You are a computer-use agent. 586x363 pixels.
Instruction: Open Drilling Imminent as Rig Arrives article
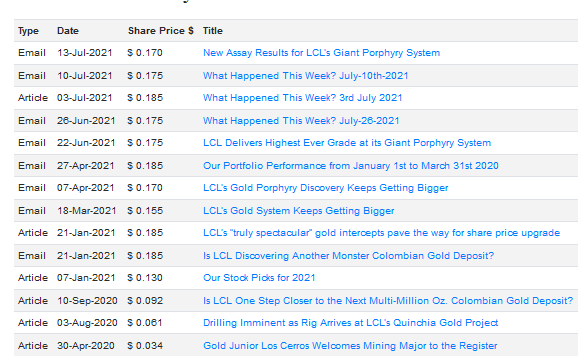[x=351, y=323]
